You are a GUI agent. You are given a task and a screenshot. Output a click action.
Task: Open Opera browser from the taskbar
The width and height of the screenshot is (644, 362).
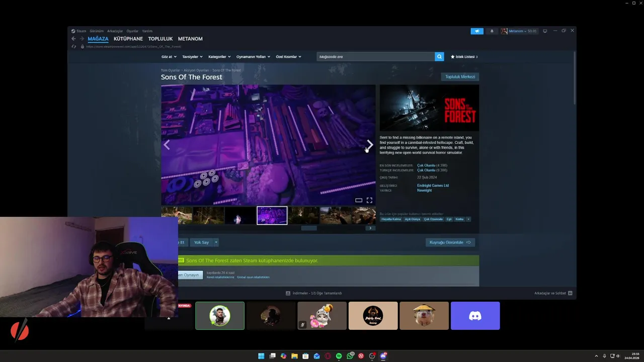[x=328, y=356]
